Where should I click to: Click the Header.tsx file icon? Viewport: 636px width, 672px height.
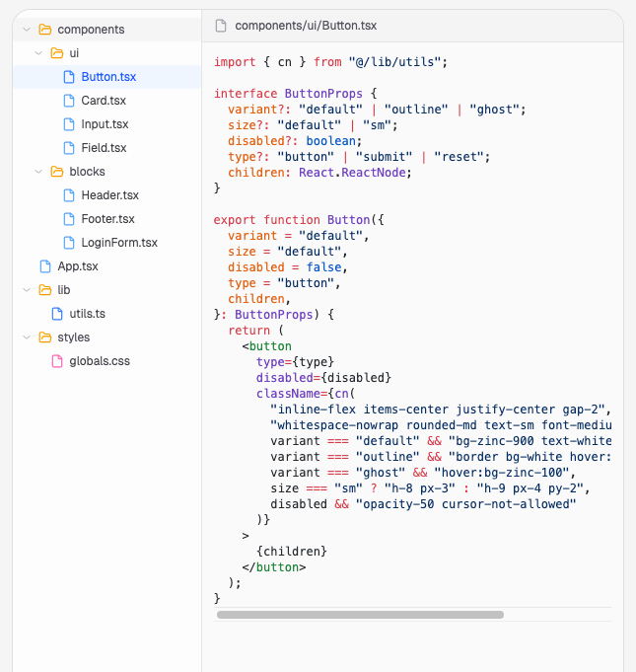tap(69, 195)
